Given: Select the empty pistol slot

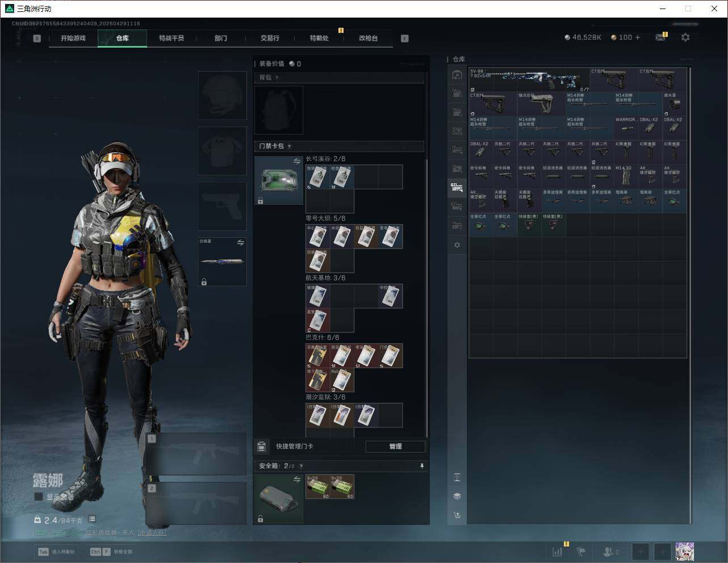Looking at the screenshot, I should [223, 206].
